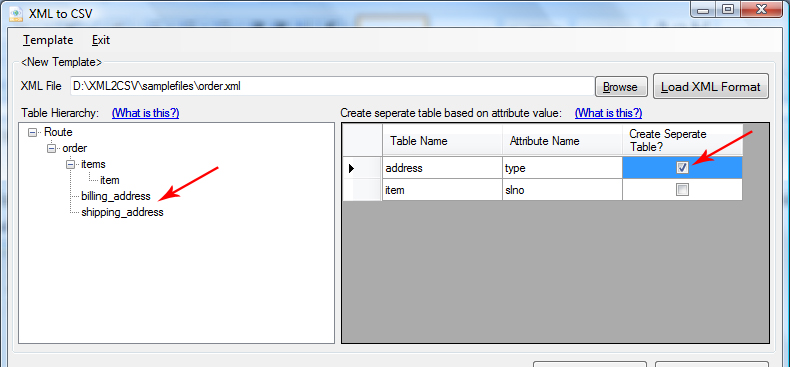790x367 pixels.
Task: Click the Attribute Name column header
Action: [x=562, y=141]
